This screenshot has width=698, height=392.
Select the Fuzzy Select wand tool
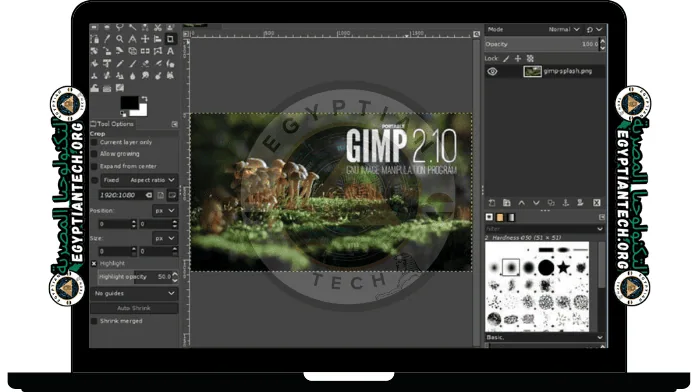coord(132,27)
